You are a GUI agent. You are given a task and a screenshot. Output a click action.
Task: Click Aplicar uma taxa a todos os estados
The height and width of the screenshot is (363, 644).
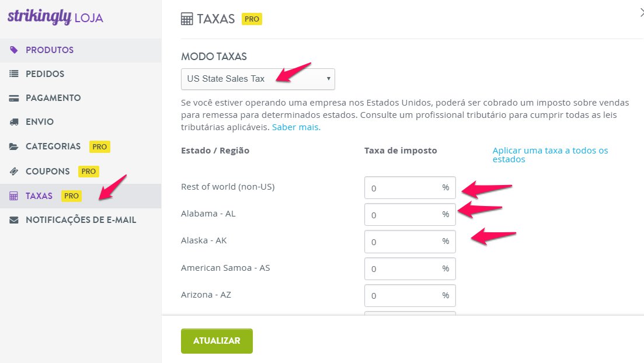(551, 155)
